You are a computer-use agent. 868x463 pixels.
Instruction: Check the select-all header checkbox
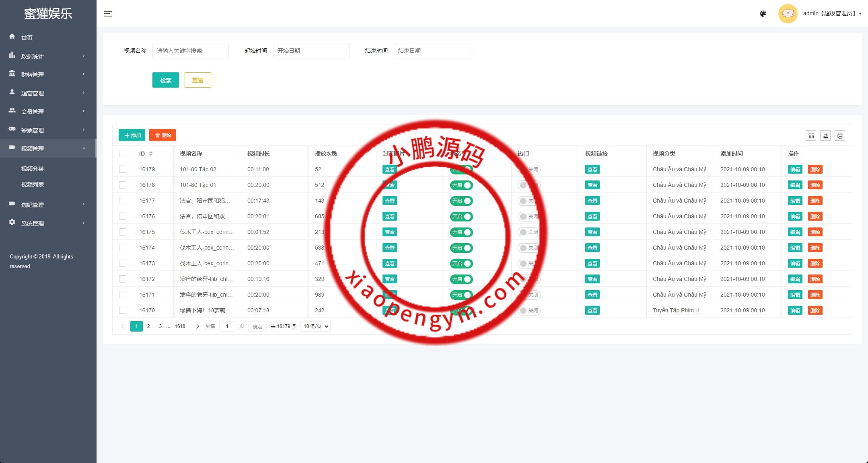click(x=123, y=154)
